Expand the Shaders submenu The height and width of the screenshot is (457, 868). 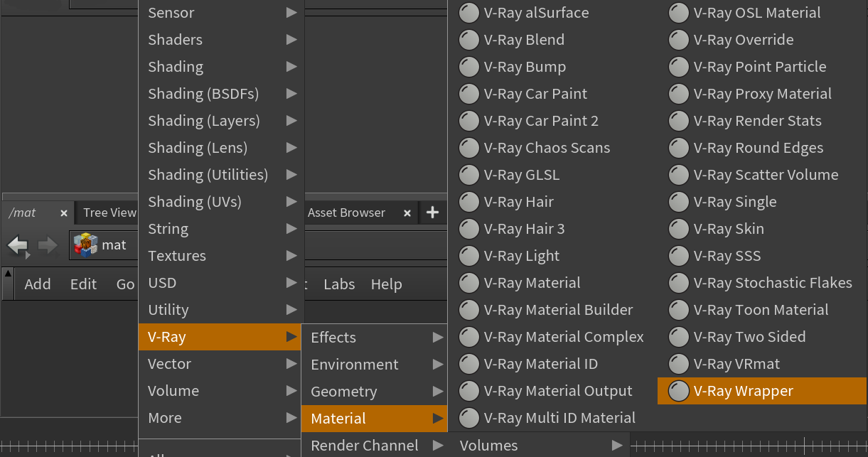pyautogui.click(x=221, y=40)
